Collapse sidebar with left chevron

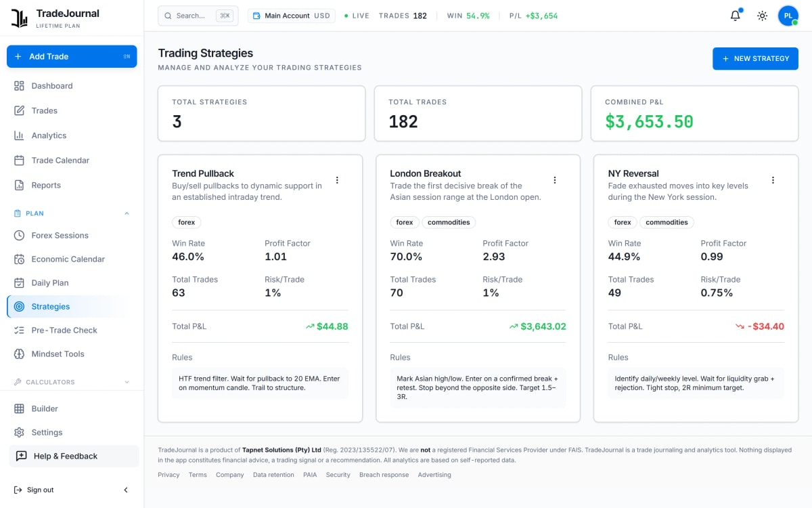pos(126,490)
